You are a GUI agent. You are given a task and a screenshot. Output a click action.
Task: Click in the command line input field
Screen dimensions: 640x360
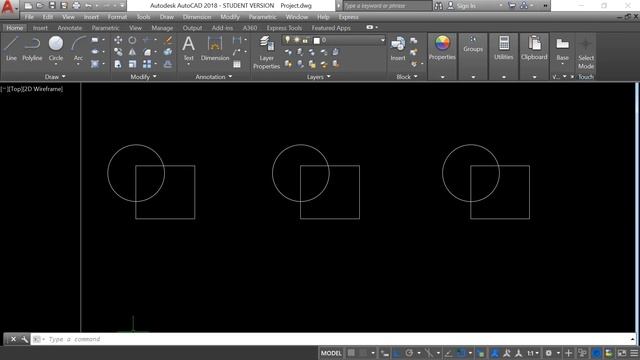[333, 339]
